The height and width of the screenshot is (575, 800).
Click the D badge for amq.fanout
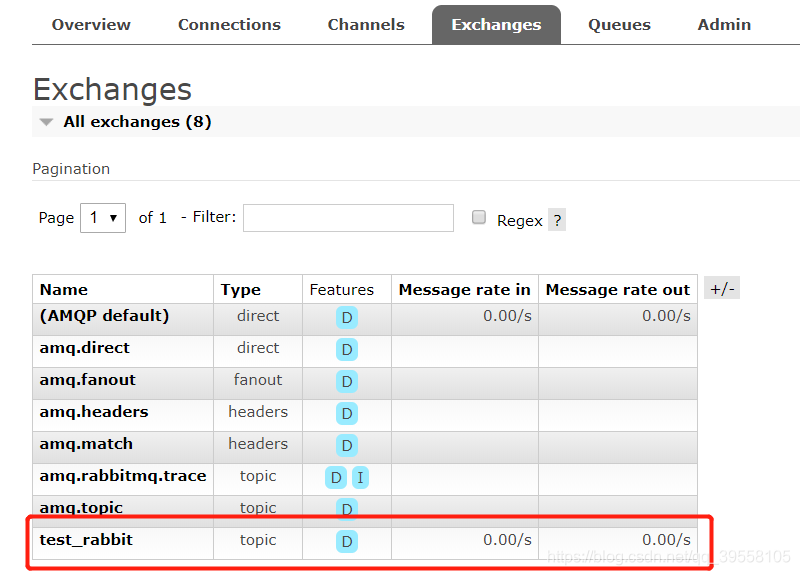(x=347, y=382)
